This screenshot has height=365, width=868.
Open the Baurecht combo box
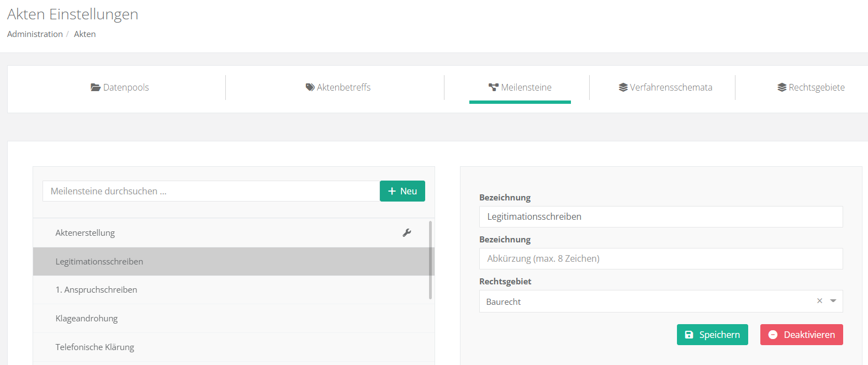coord(646,301)
